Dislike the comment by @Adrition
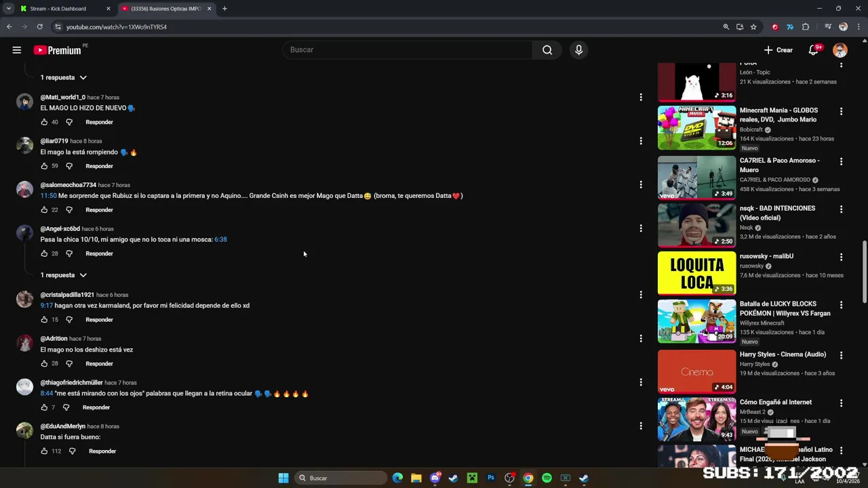The image size is (868, 488). [68, 364]
